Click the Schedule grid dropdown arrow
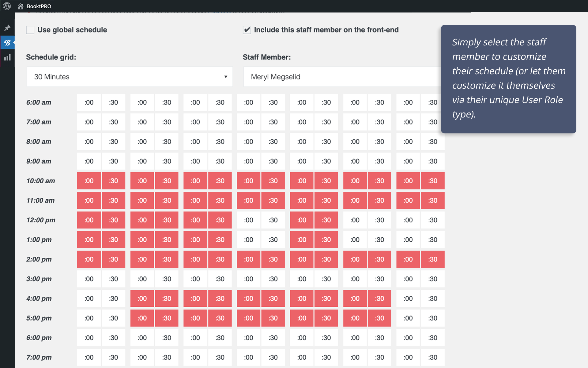The width and height of the screenshot is (588, 368). (226, 77)
